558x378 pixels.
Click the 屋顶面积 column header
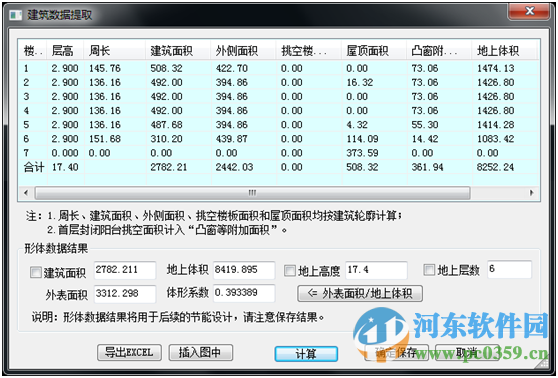[x=374, y=51]
